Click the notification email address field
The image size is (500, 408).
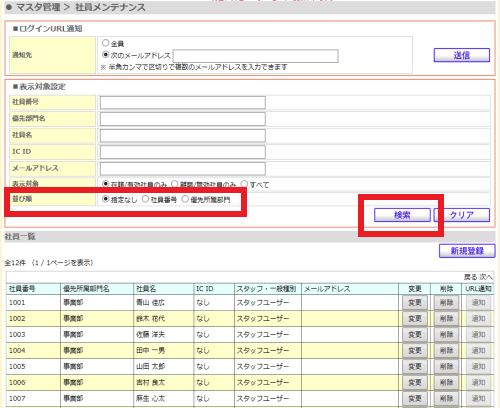[x=256, y=56]
